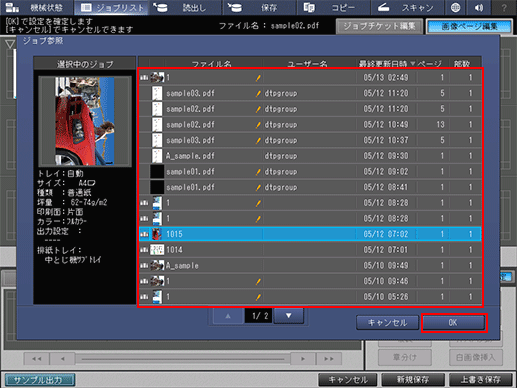The image size is (517, 388).
Task: Click the 章分け button
Action: (x=405, y=357)
